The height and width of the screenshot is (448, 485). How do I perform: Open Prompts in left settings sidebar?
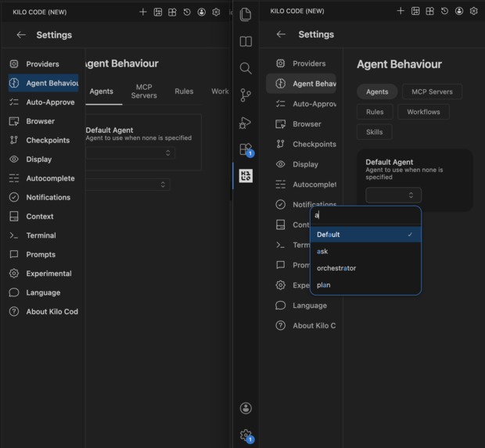[x=43, y=254]
